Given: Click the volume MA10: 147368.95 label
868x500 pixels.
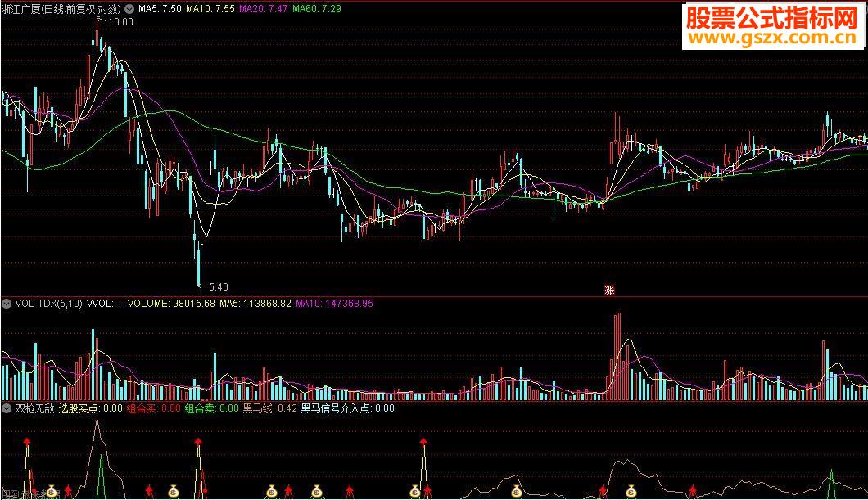Looking at the screenshot, I should pyautogui.click(x=334, y=303).
